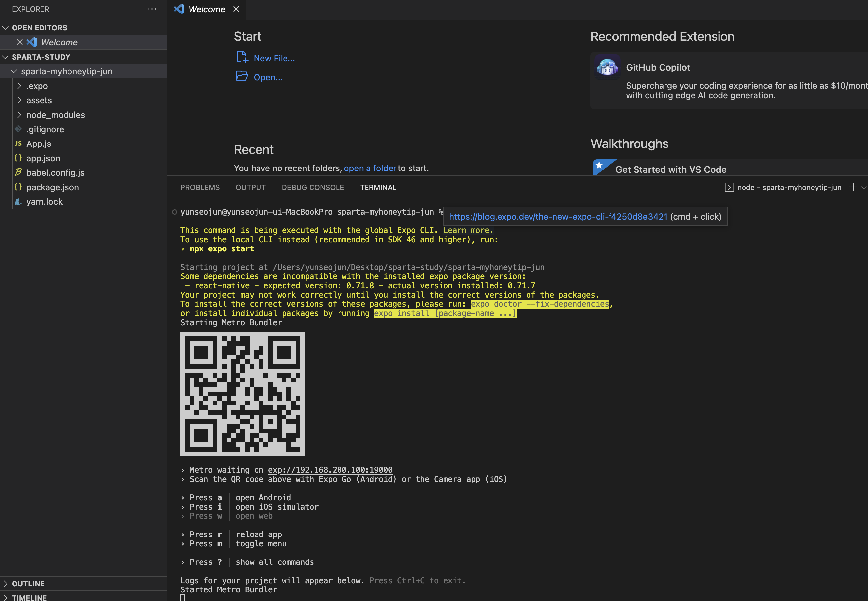Click the GitHub Copilot extension icon
The width and height of the screenshot is (868, 601).
click(x=607, y=67)
